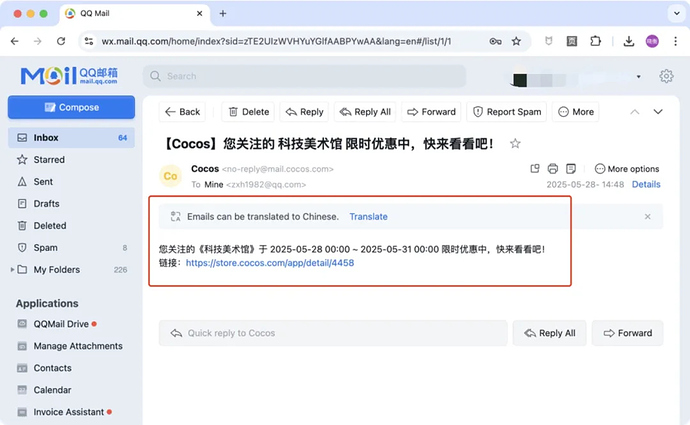Reply to the Cocos email
This screenshot has height=425, width=690.
point(305,112)
